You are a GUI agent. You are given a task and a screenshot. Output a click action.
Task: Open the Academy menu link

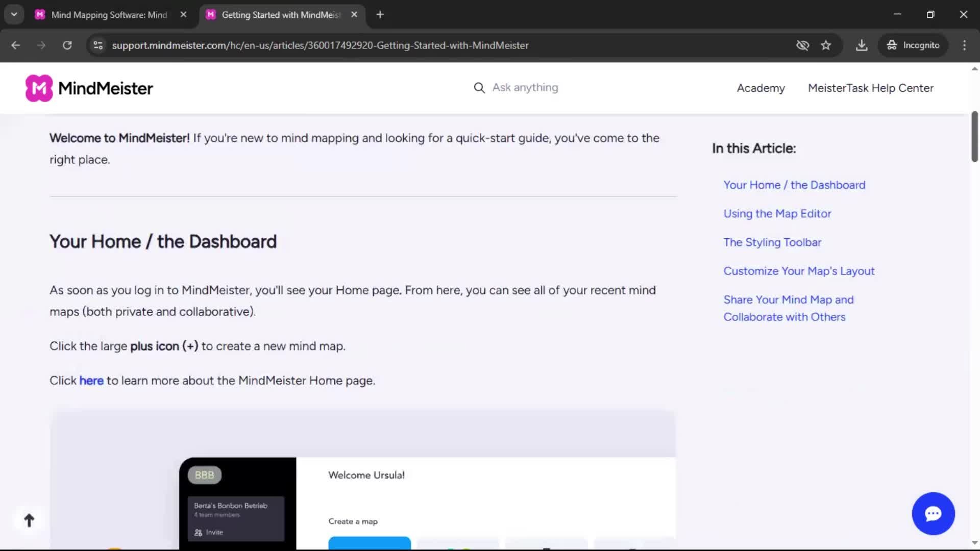tap(761, 88)
